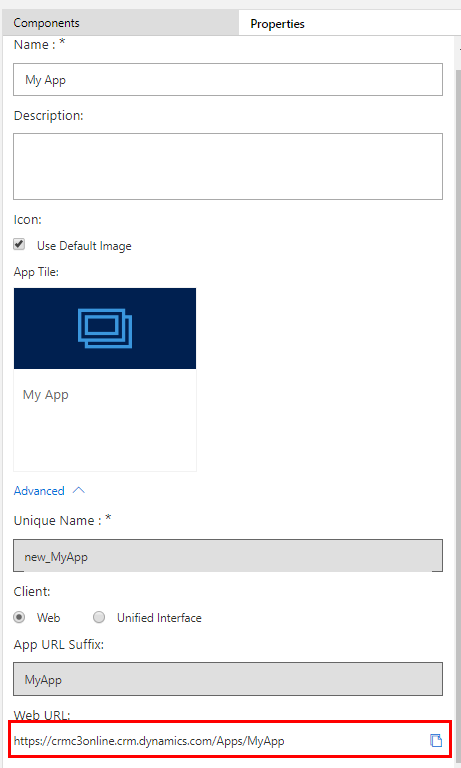The image size is (461, 768).
Task: Click the scrollbar up arrow
Action: pyautogui.click(x=459, y=49)
